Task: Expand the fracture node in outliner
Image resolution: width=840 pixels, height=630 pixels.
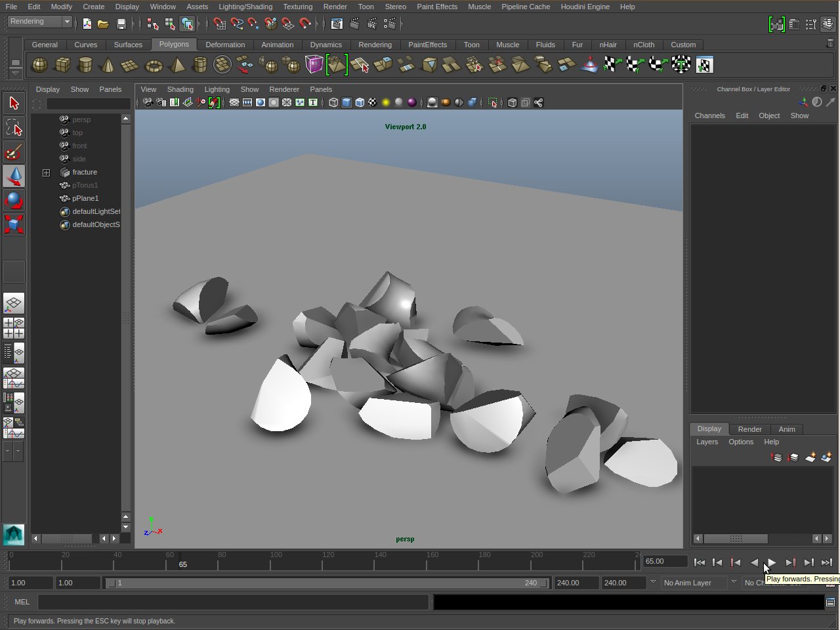Action: [46, 173]
